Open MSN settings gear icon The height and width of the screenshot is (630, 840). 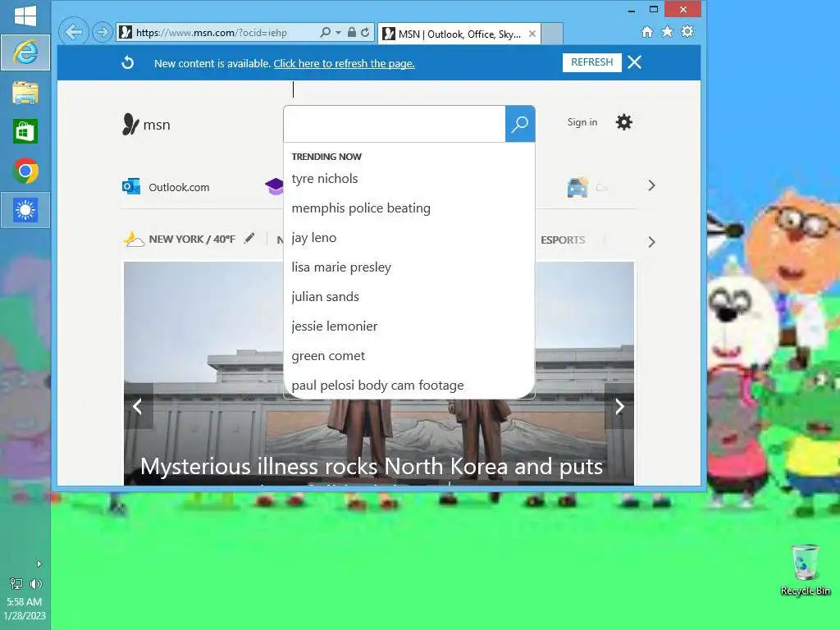coord(623,122)
